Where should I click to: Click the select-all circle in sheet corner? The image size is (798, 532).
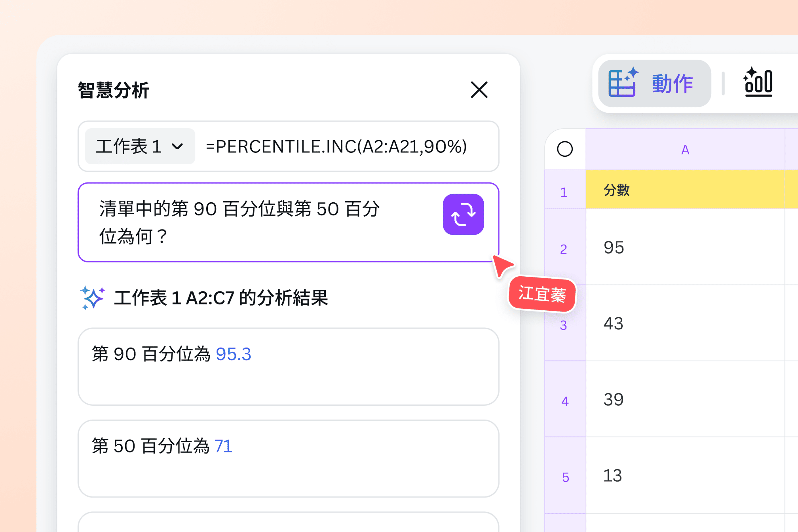tap(565, 149)
